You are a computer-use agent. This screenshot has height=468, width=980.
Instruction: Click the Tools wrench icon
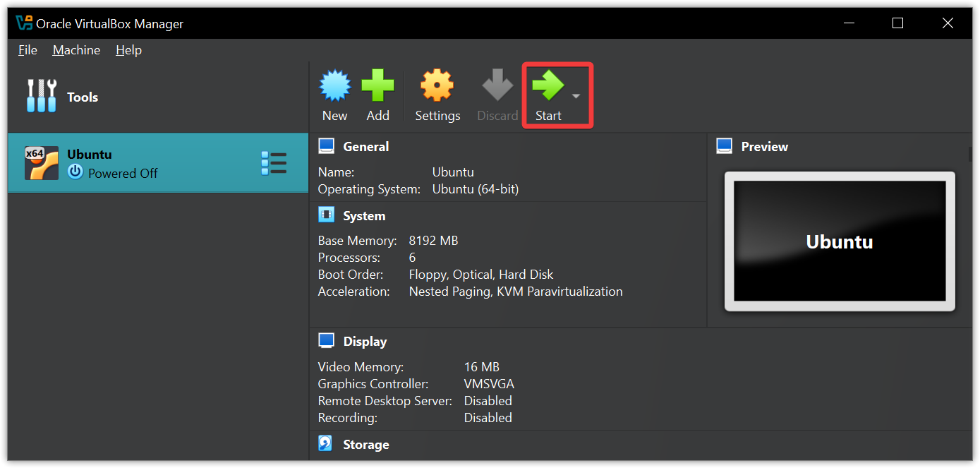pos(41,96)
